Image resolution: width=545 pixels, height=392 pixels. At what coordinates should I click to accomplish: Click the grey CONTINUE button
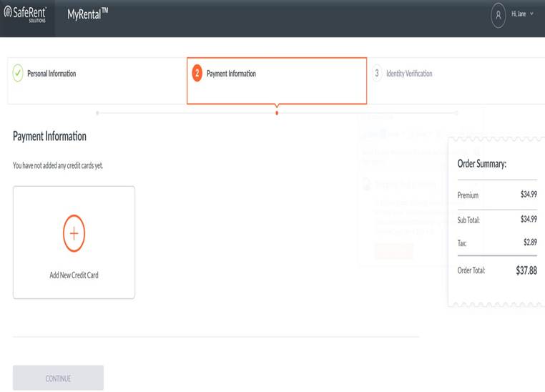(58, 378)
